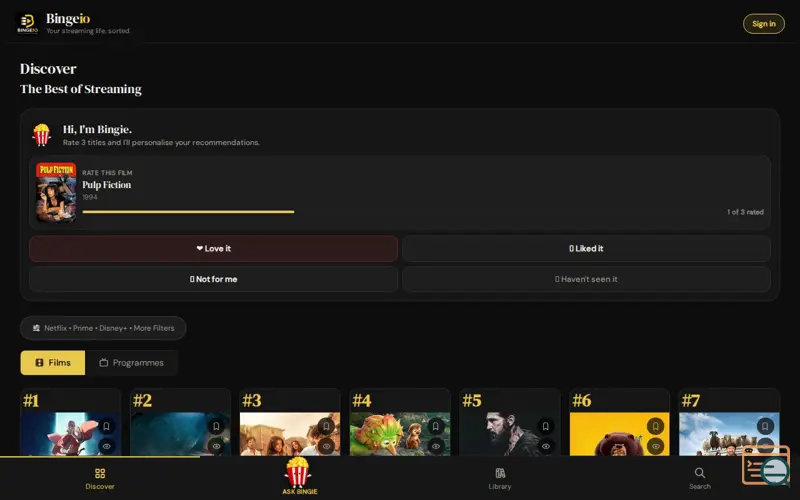Mark the #1 film as watched

106,446
